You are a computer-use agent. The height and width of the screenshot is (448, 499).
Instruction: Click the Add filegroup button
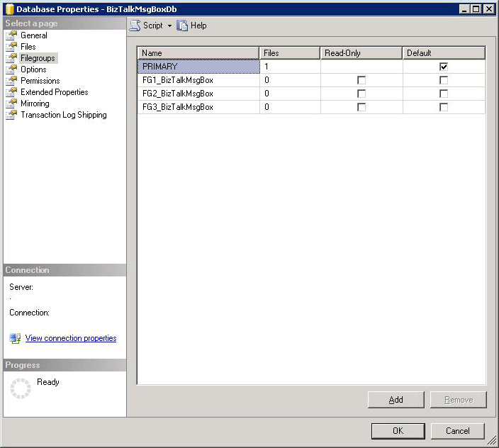coord(396,400)
